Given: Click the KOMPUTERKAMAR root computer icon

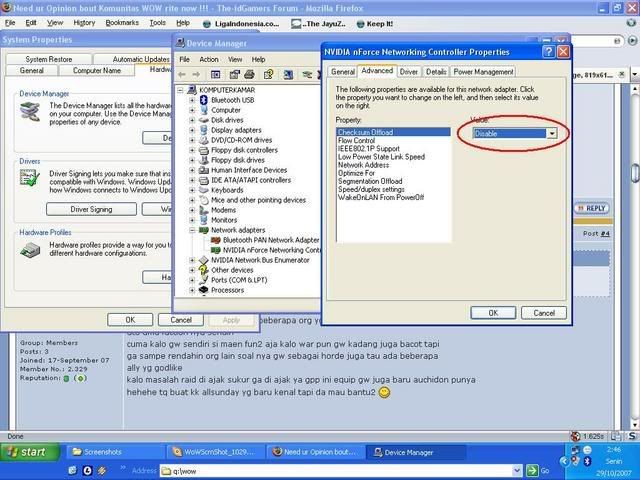Looking at the screenshot, I should pos(192,90).
